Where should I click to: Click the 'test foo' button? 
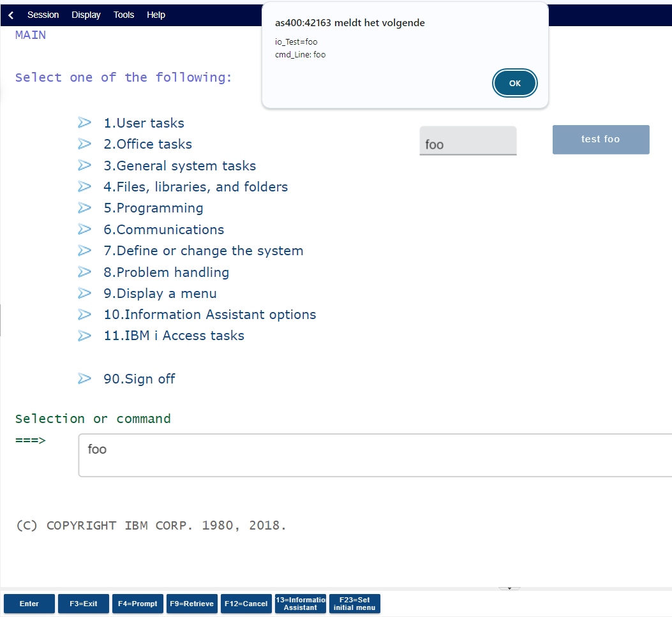pos(601,139)
